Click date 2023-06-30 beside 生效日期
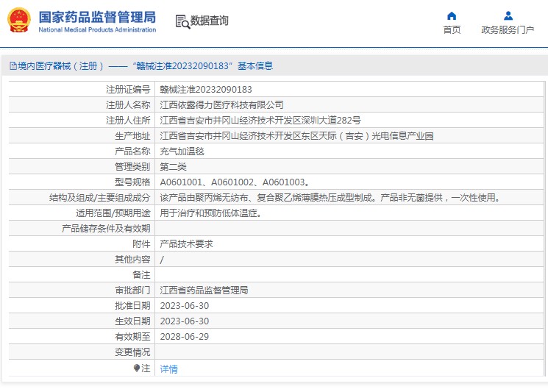The image size is (548, 392). click(x=184, y=321)
